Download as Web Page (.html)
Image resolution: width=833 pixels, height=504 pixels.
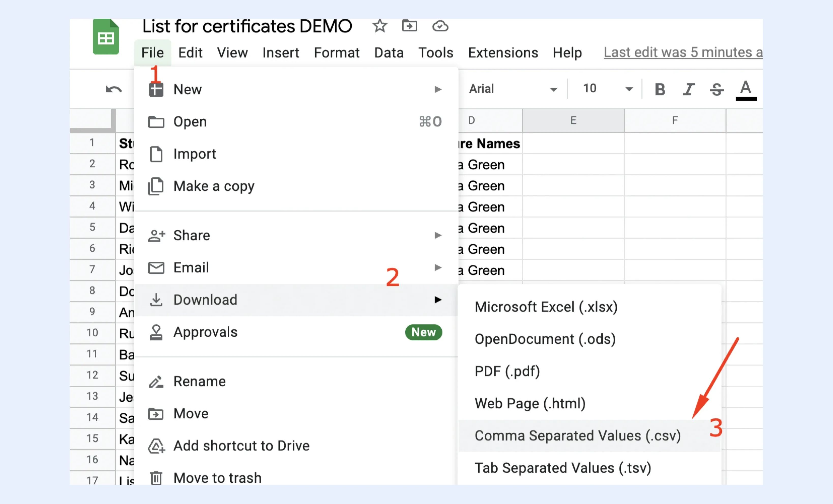pyautogui.click(x=590, y=403)
